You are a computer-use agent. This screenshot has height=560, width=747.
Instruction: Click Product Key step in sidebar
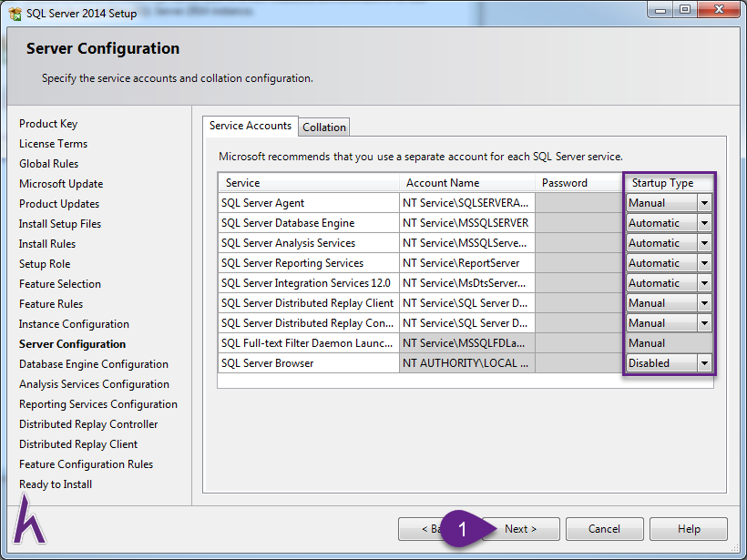pyautogui.click(x=48, y=124)
